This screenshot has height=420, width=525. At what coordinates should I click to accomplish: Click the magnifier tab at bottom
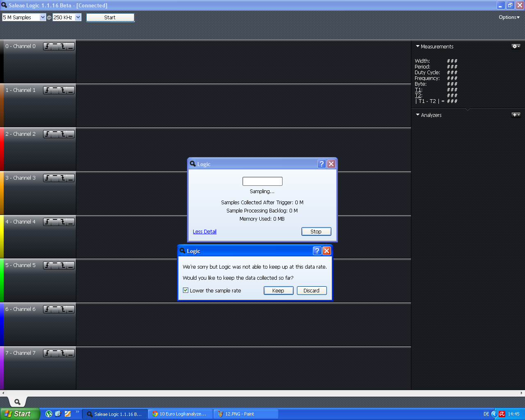tap(17, 402)
